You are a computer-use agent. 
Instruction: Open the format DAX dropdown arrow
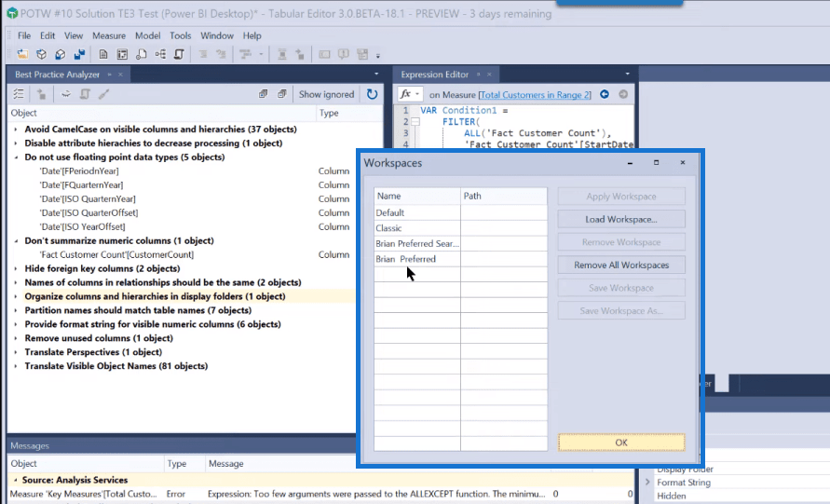[x=261, y=54]
